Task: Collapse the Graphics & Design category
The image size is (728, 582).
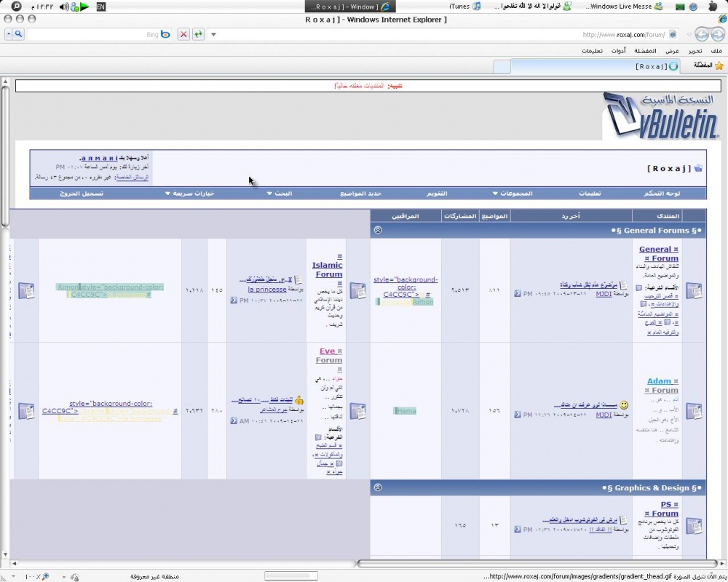Action: [377, 487]
